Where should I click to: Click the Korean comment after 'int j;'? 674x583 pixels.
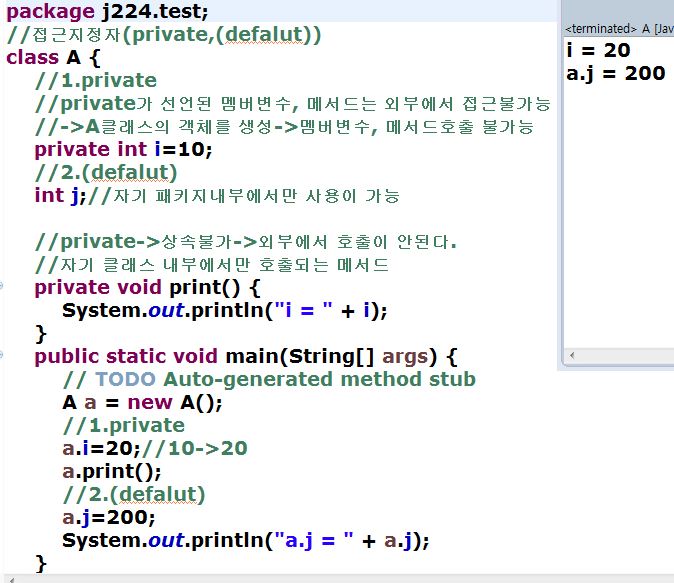click(244, 196)
